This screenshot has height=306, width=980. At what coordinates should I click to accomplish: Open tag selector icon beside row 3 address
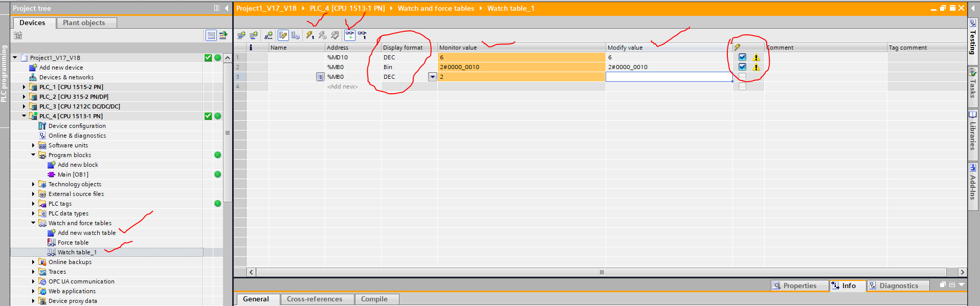320,77
